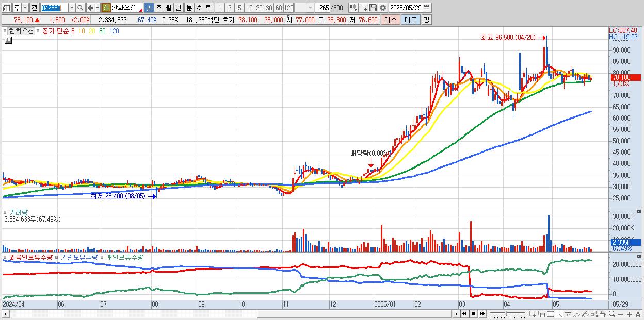Select 초 second chart period

(x=199, y=8)
